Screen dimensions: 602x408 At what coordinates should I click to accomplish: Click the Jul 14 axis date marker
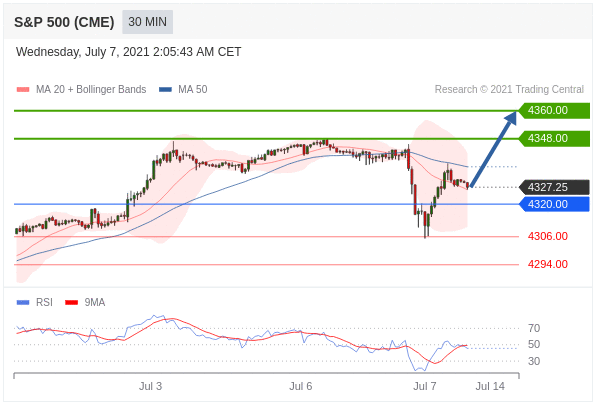point(490,385)
